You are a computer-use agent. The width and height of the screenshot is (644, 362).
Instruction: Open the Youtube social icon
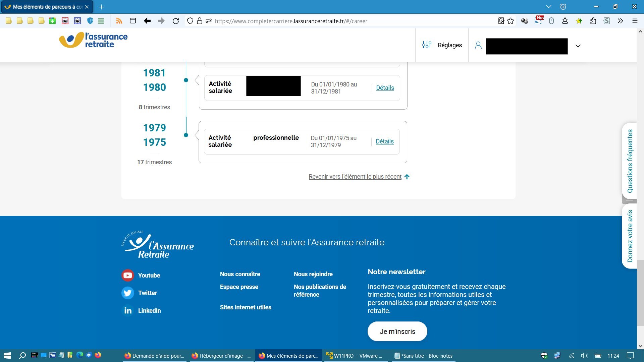pos(127,276)
